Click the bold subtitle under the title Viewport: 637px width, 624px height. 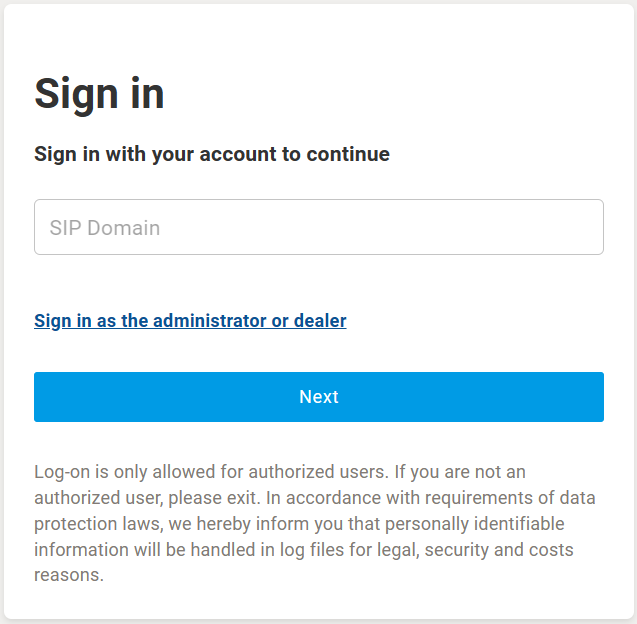pos(212,154)
